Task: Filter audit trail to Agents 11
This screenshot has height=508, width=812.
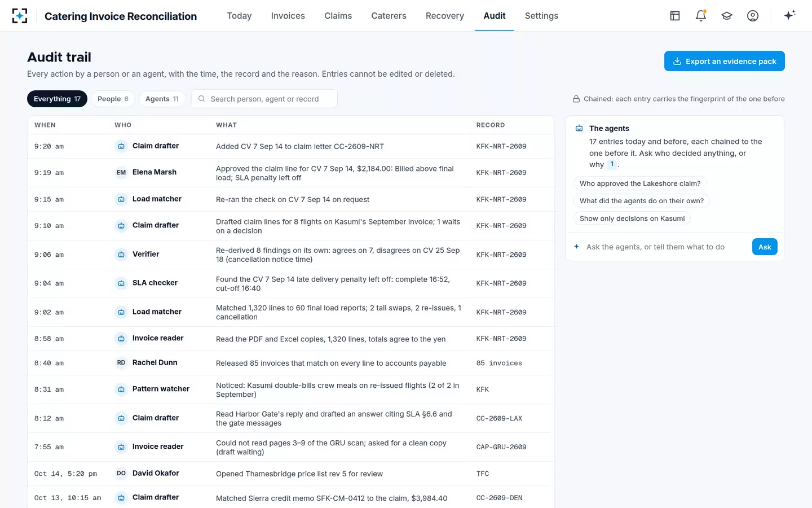Action: (162, 99)
